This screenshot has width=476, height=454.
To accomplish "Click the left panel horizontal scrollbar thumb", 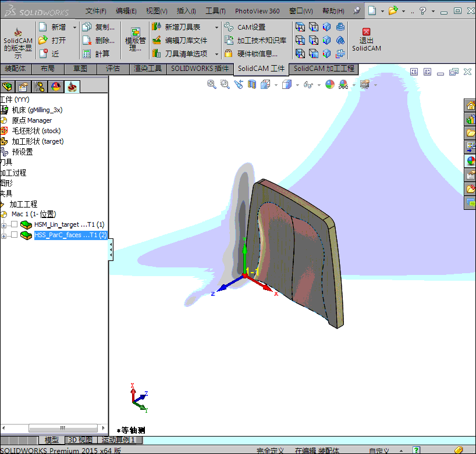I will pos(63,428).
